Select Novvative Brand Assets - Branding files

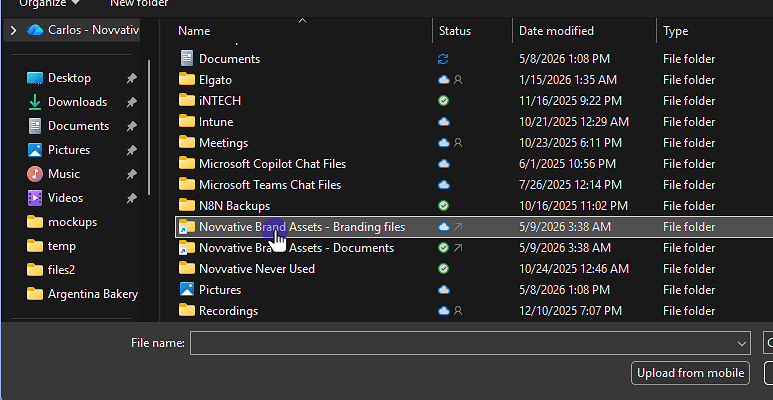[x=474, y=227]
